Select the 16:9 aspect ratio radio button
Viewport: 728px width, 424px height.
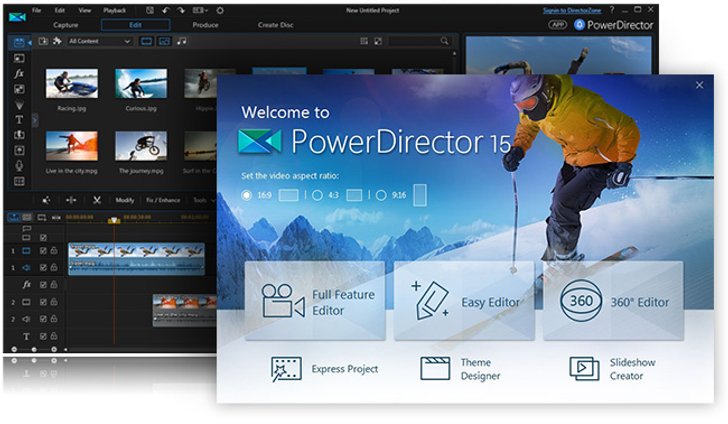[247, 195]
